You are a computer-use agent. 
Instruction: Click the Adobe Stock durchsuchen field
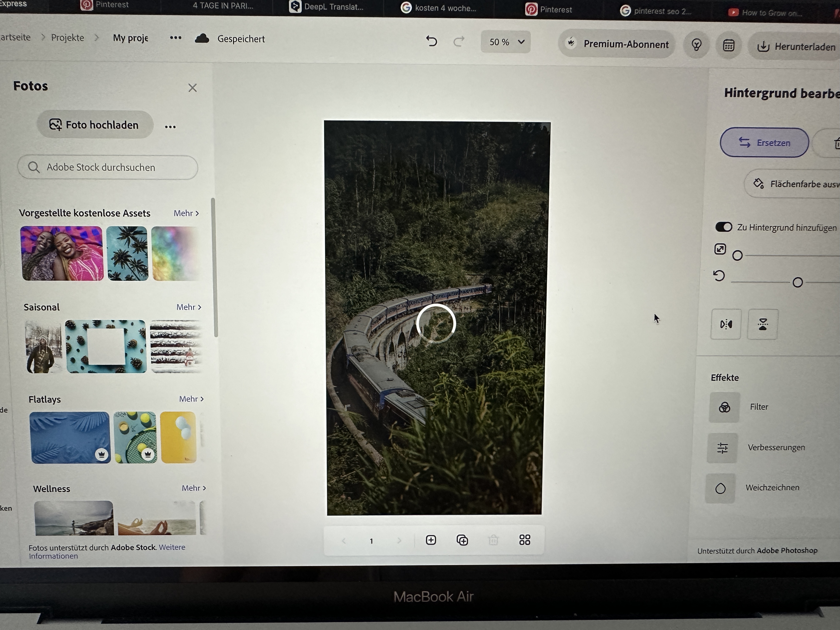[108, 167]
